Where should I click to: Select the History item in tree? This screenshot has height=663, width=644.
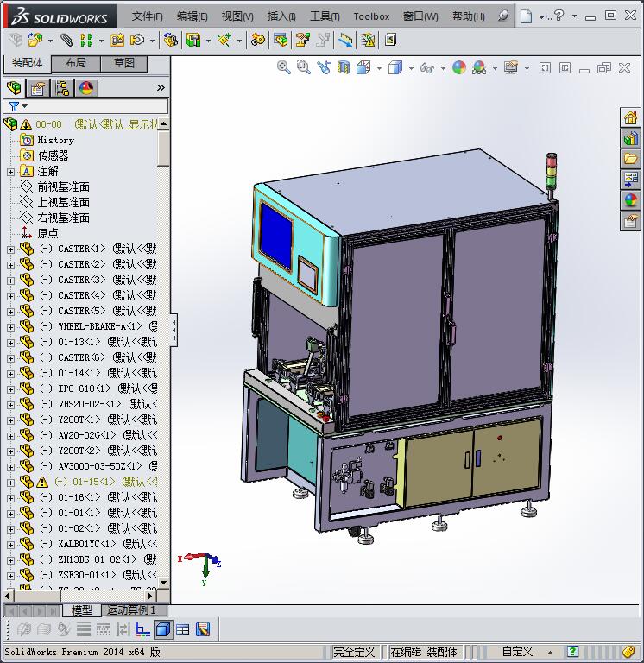coord(55,140)
